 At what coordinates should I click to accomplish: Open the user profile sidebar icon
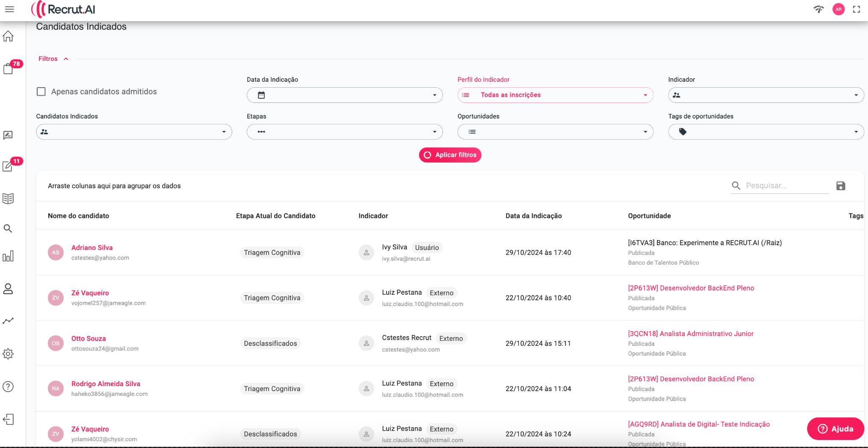tap(8, 289)
